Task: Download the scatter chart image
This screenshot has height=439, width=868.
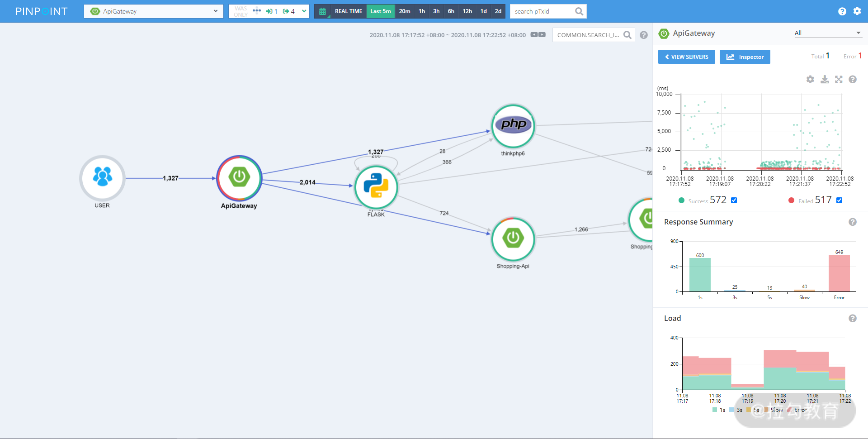Action: tap(825, 79)
